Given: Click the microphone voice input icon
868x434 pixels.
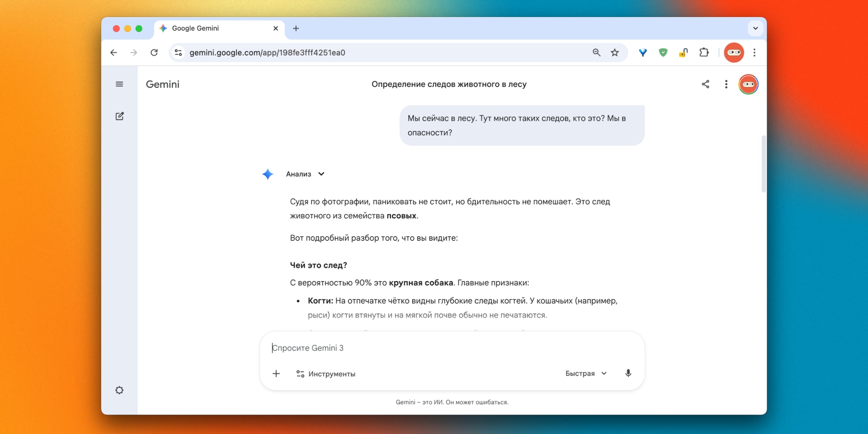Looking at the screenshot, I should pos(628,373).
